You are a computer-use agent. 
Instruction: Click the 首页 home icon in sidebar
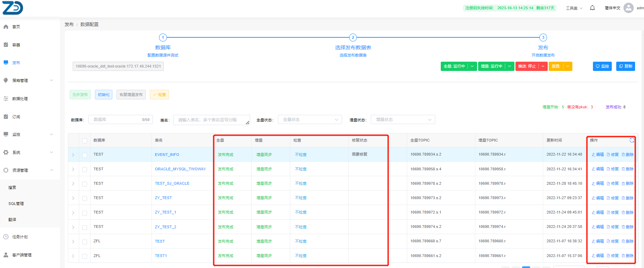[6, 27]
